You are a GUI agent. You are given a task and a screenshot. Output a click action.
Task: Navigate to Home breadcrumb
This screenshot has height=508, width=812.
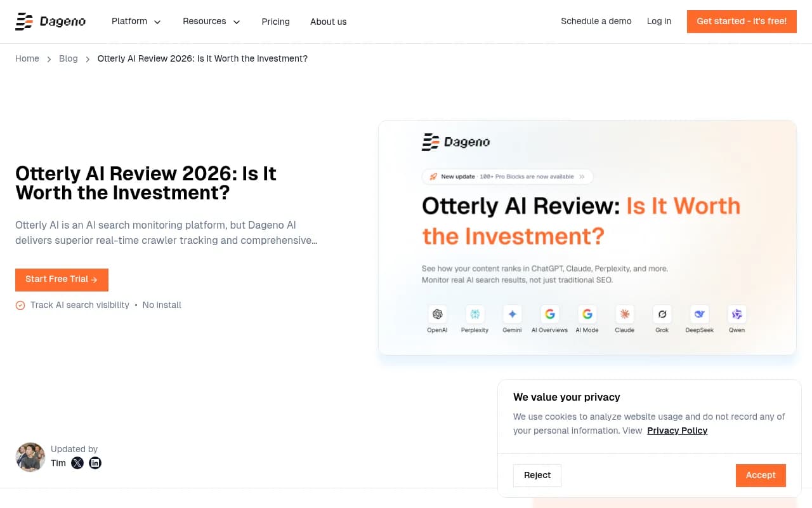pos(27,58)
